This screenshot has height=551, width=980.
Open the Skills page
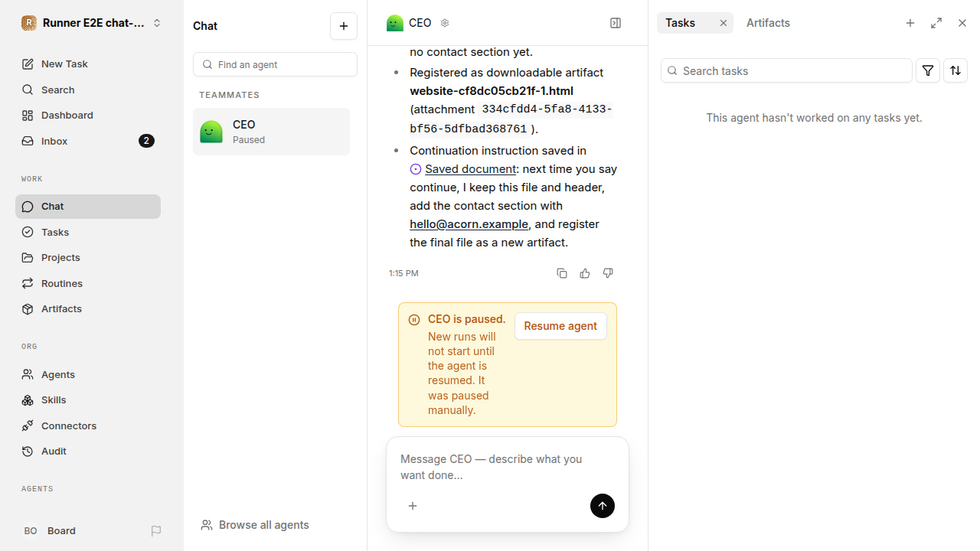pos(88,400)
